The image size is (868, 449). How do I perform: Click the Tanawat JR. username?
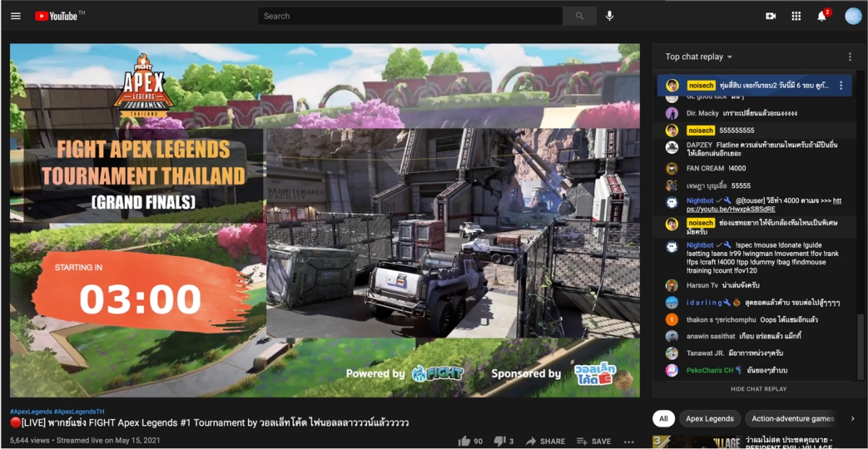pyautogui.click(x=705, y=354)
